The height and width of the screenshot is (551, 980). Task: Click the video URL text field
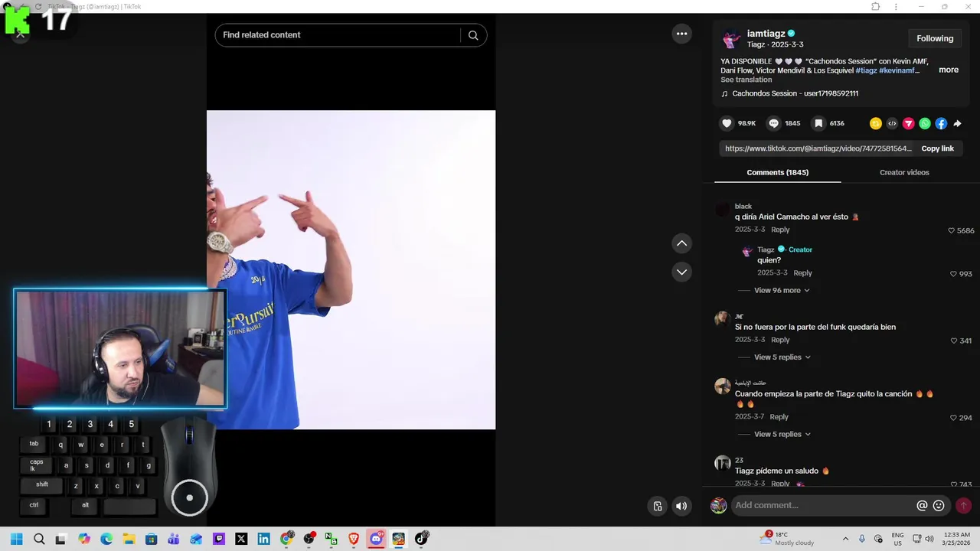click(817, 148)
